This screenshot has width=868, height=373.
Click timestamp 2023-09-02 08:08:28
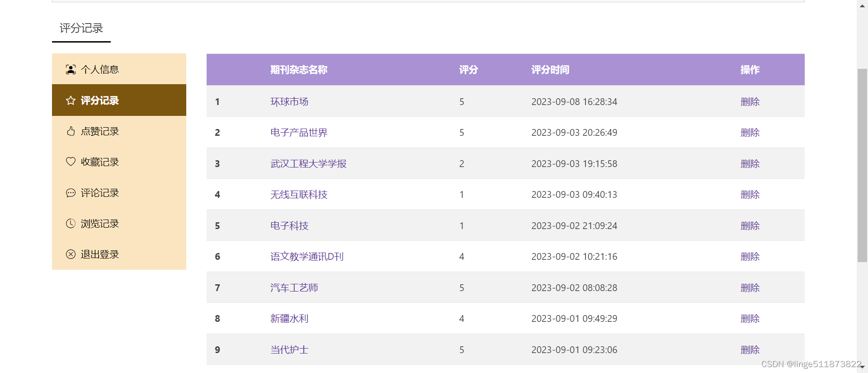click(x=574, y=288)
